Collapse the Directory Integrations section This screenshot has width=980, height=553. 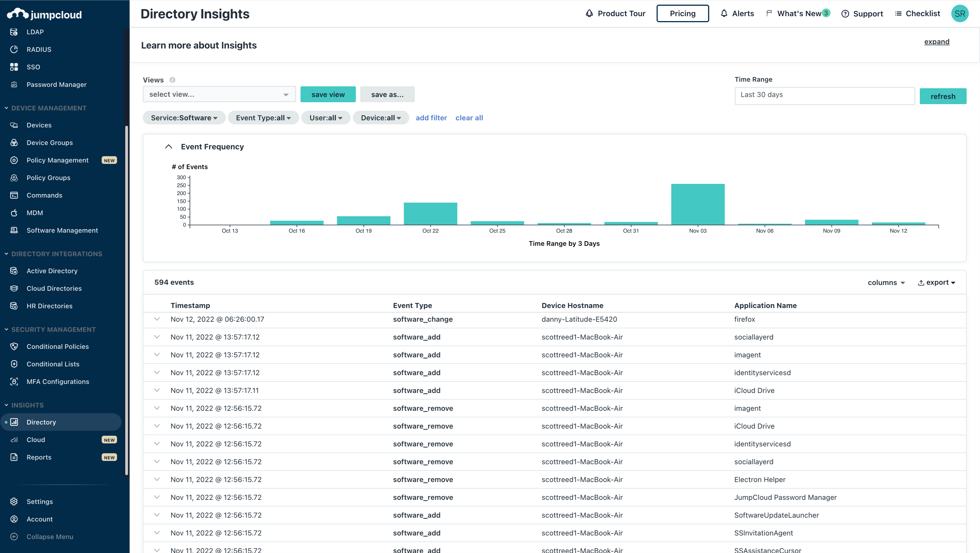pyautogui.click(x=6, y=254)
